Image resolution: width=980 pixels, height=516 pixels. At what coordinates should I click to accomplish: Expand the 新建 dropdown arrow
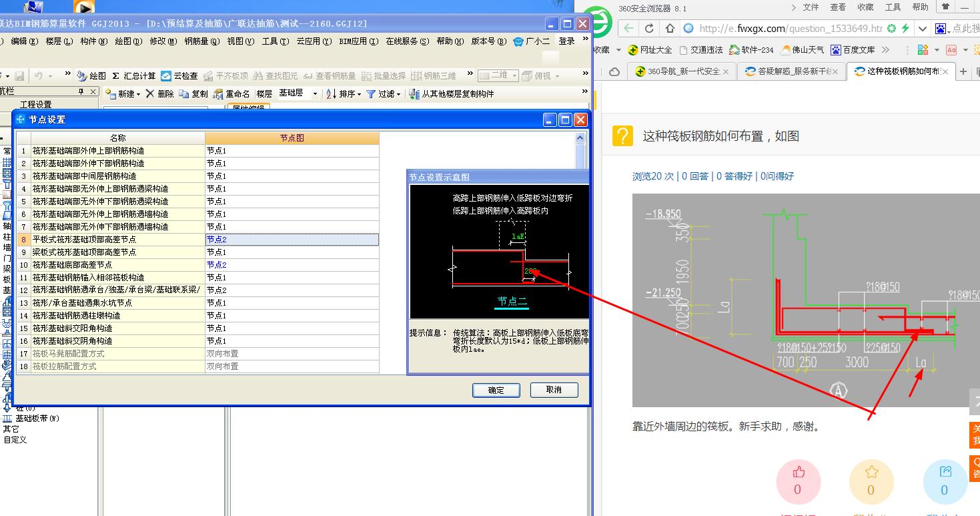point(138,95)
